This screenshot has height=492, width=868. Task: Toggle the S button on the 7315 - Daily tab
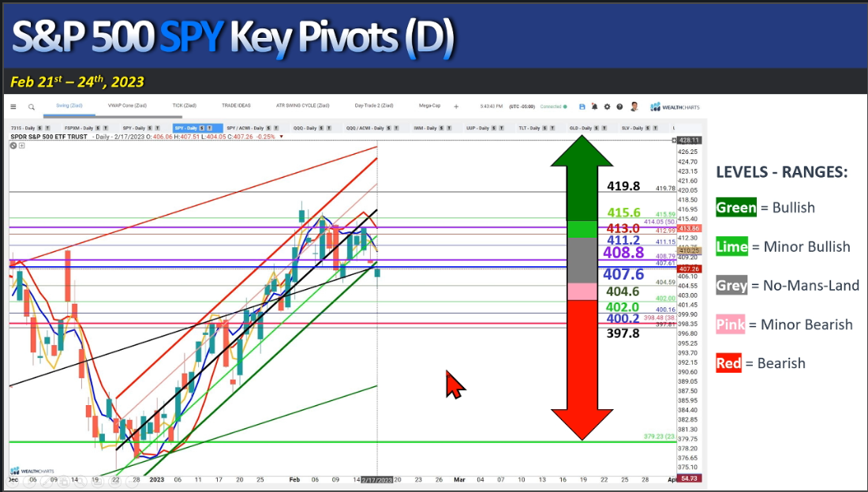pos(40,128)
